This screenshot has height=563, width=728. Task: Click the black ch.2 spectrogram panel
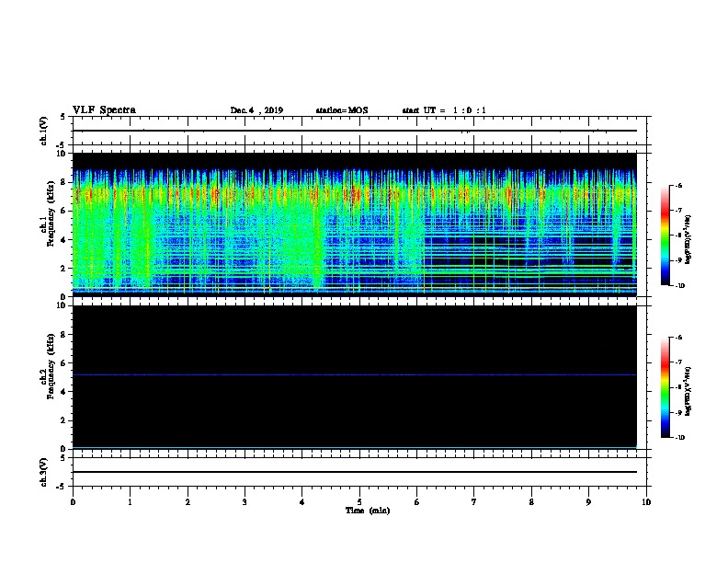point(355,377)
